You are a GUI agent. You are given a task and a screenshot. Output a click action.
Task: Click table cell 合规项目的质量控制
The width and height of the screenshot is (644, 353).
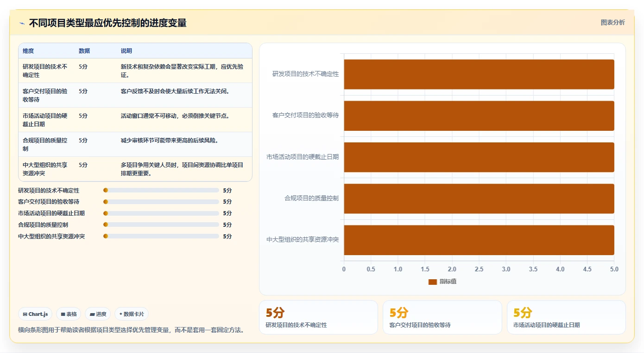point(45,144)
